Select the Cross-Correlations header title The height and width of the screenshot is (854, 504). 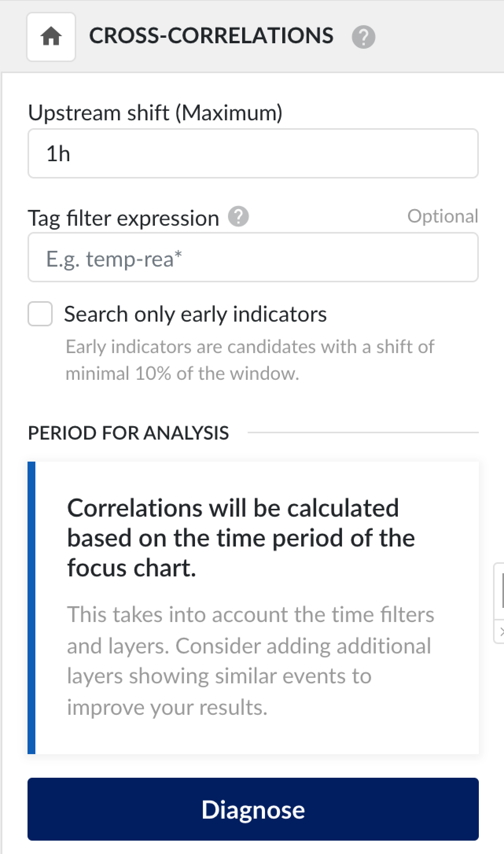212,35
